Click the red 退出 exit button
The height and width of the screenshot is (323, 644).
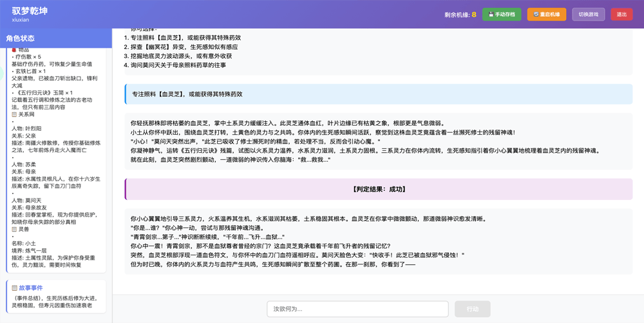pos(621,14)
